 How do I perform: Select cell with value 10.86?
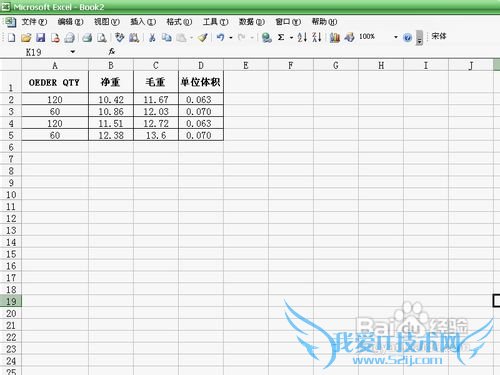coord(111,111)
